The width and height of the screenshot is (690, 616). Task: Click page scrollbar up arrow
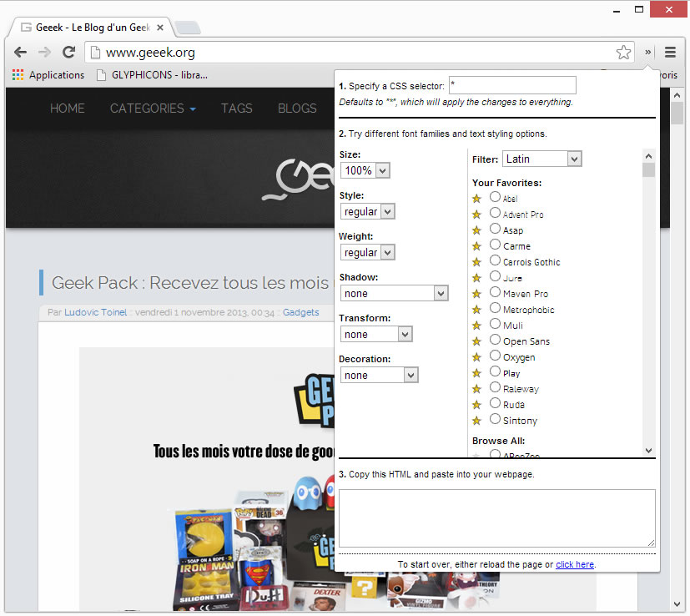pos(677,95)
